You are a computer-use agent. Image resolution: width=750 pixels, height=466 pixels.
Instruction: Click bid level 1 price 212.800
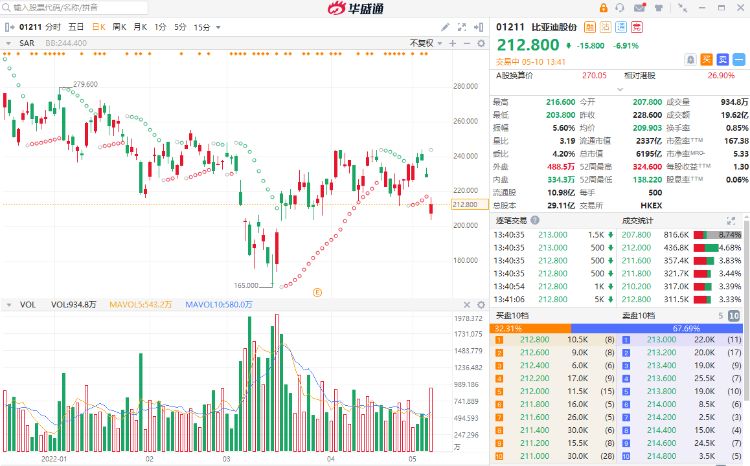pos(535,340)
